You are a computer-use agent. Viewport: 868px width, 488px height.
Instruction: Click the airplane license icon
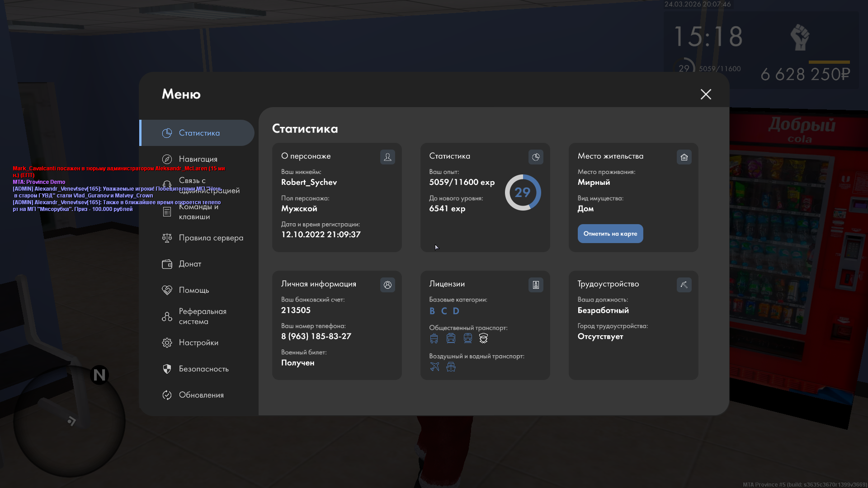pos(434,366)
